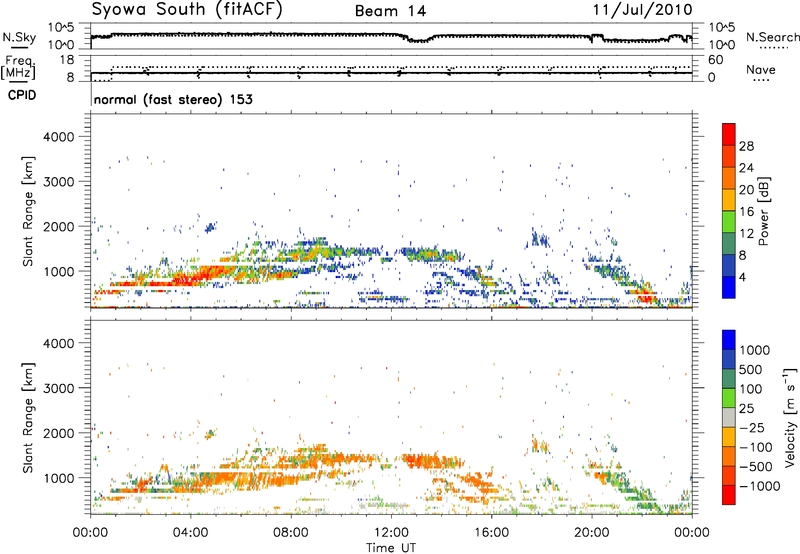Click '4000' tick on power panel axis
Image resolution: width=800 pixels, height=554 pixels.
[x=59, y=137]
